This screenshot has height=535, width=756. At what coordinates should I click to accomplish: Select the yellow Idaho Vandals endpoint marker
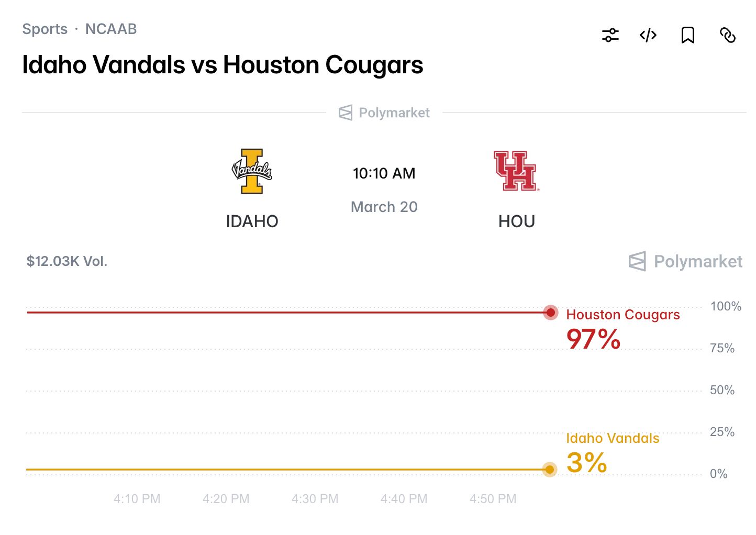tap(549, 470)
